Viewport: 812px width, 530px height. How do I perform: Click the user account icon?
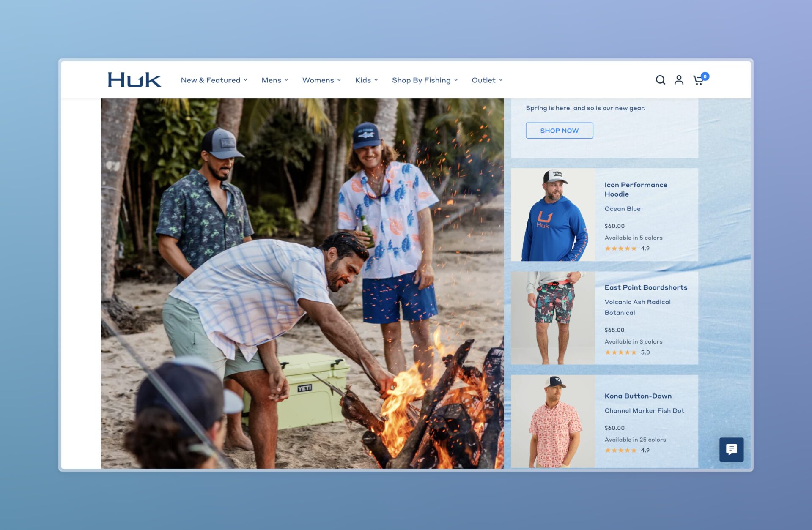point(679,80)
